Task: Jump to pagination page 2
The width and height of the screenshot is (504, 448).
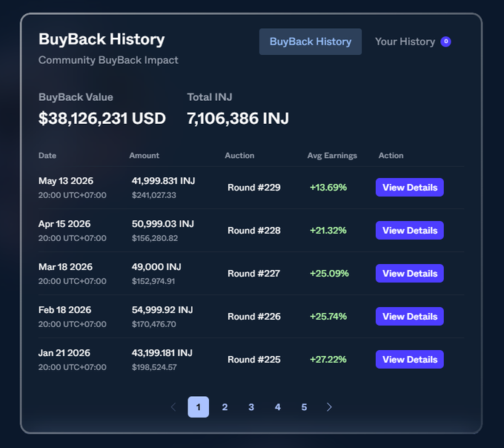Action: tap(225, 406)
